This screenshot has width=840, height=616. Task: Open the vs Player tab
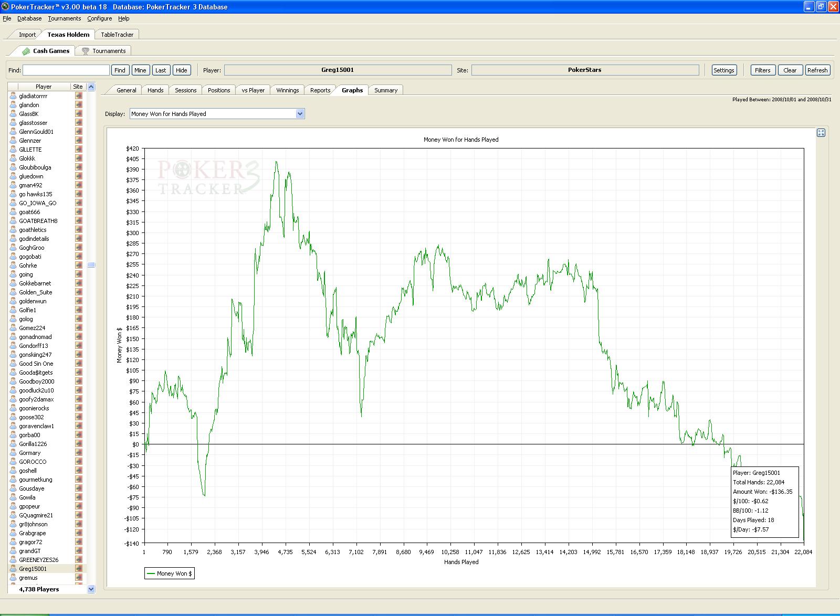(x=253, y=90)
